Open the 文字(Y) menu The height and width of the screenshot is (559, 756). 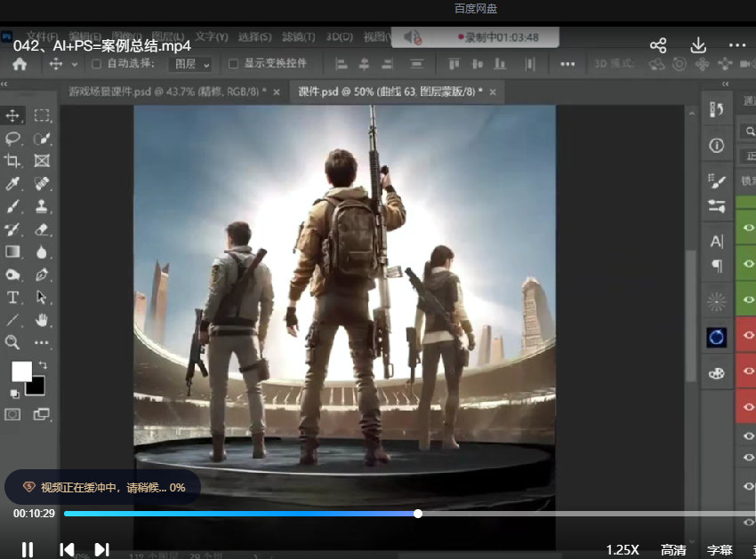pos(212,37)
